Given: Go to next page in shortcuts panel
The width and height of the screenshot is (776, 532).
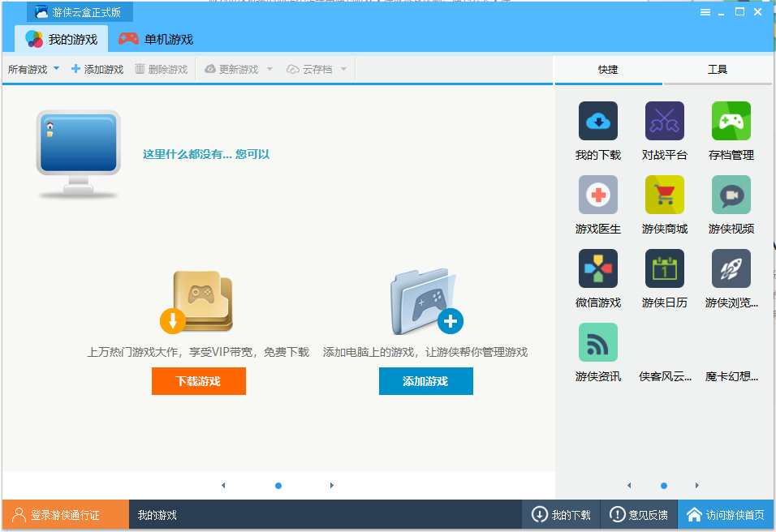Looking at the screenshot, I should tap(696, 486).
